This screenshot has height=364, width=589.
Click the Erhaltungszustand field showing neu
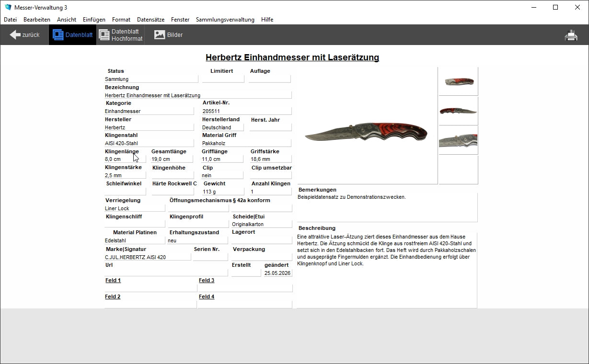click(x=197, y=240)
